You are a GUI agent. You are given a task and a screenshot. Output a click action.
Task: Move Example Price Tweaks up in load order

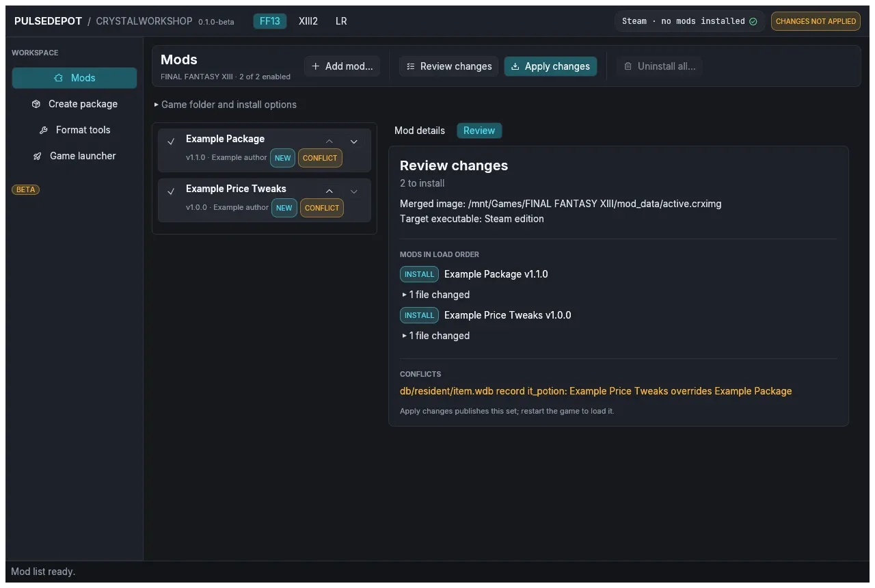coord(329,191)
